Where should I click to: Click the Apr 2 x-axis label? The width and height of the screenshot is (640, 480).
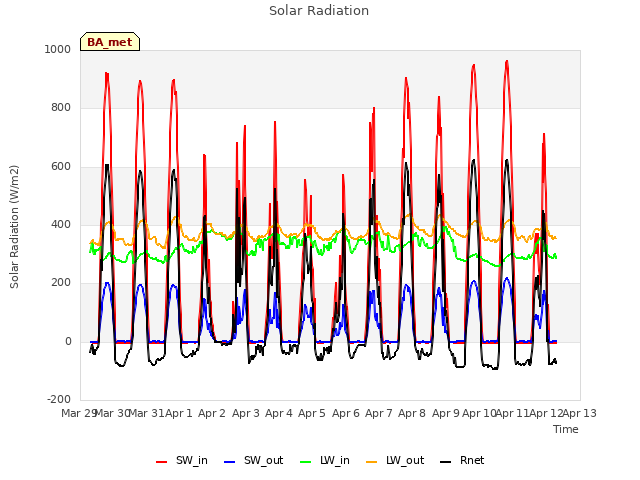[x=212, y=413]
